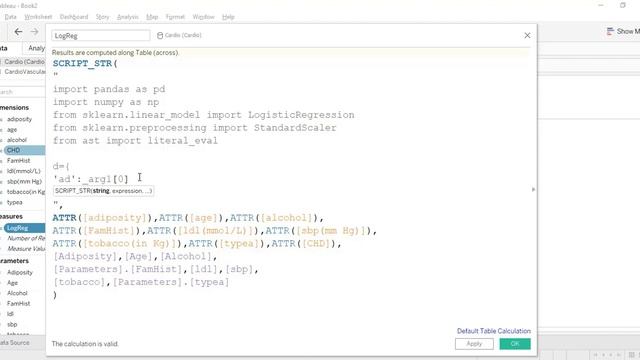The image size is (640, 360).
Task: Click 'The calculation is valid' status text
Action: 85,344
